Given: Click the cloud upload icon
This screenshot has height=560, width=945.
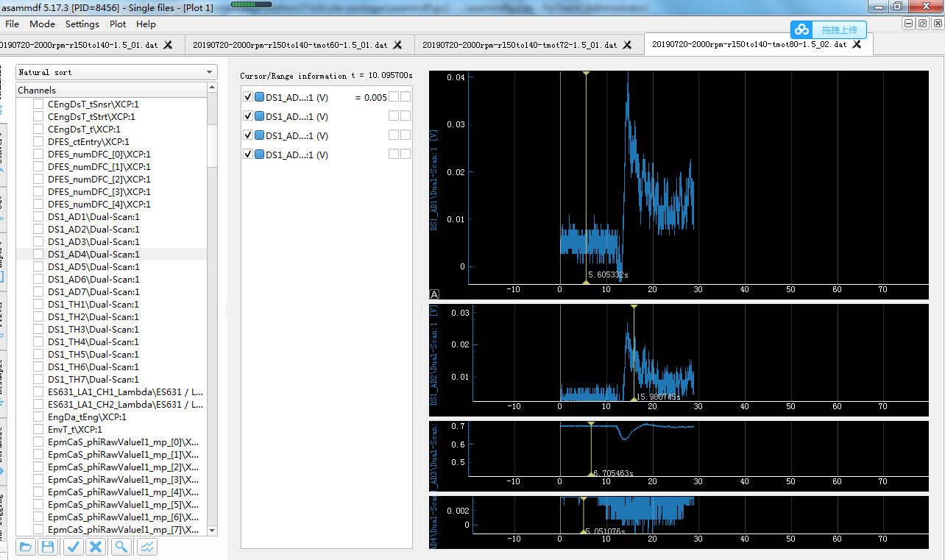Looking at the screenshot, I should pos(802,30).
